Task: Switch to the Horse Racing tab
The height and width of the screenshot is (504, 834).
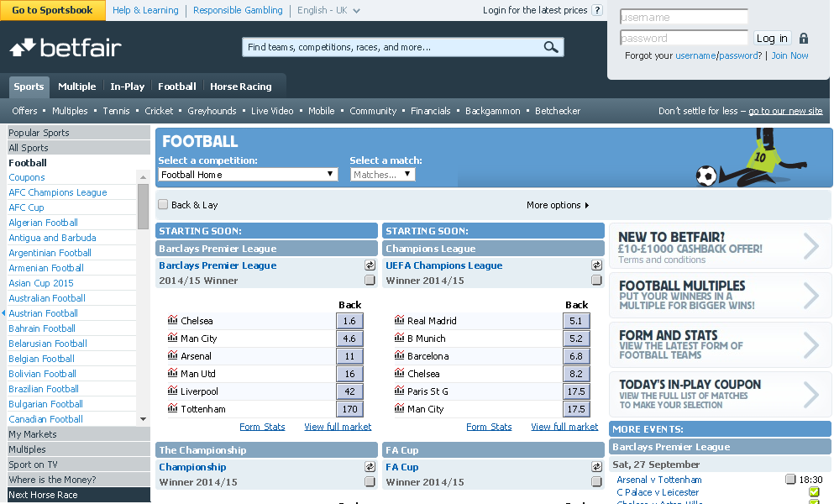Action: (241, 87)
